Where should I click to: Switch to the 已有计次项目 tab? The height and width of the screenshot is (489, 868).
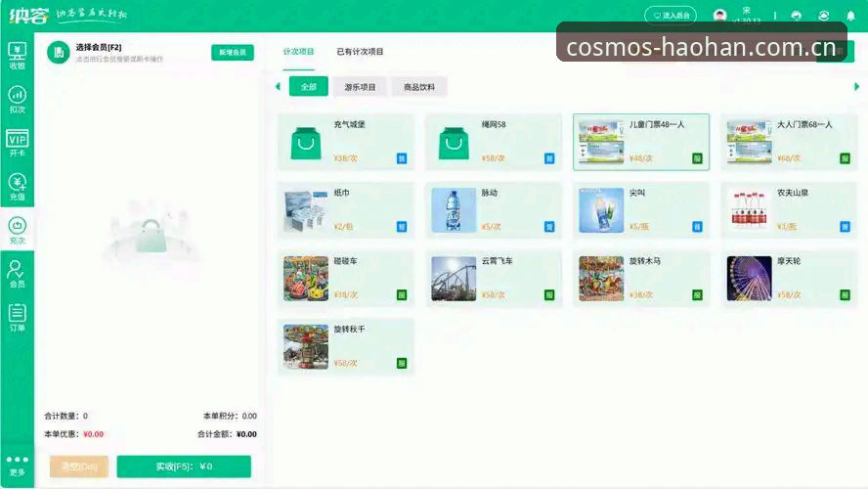point(360,52)
